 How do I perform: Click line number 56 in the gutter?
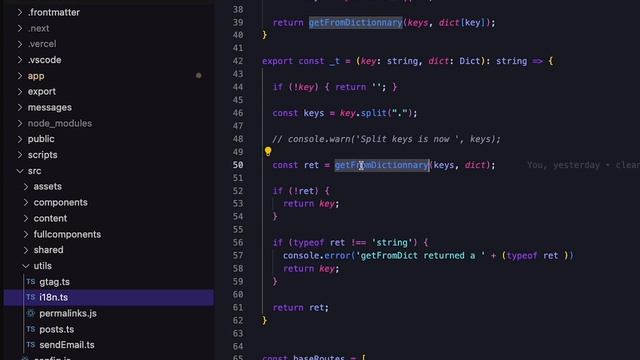[x=238, y=242]
